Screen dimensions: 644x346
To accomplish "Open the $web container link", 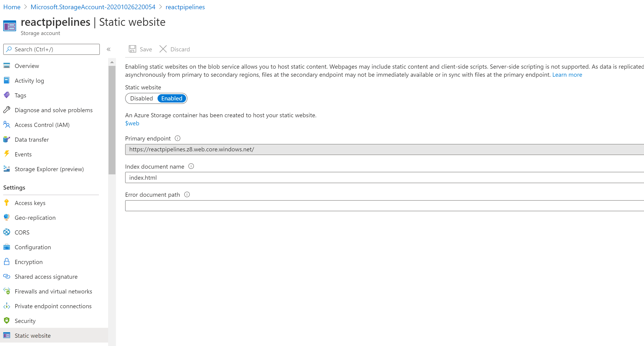I will coord(132,123).
